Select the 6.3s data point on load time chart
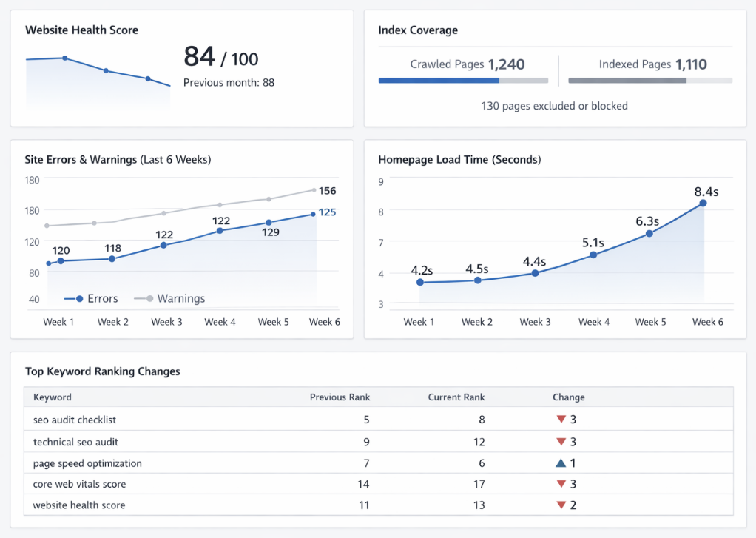This screenshot has height=538, width=756. tap(649, 233)
